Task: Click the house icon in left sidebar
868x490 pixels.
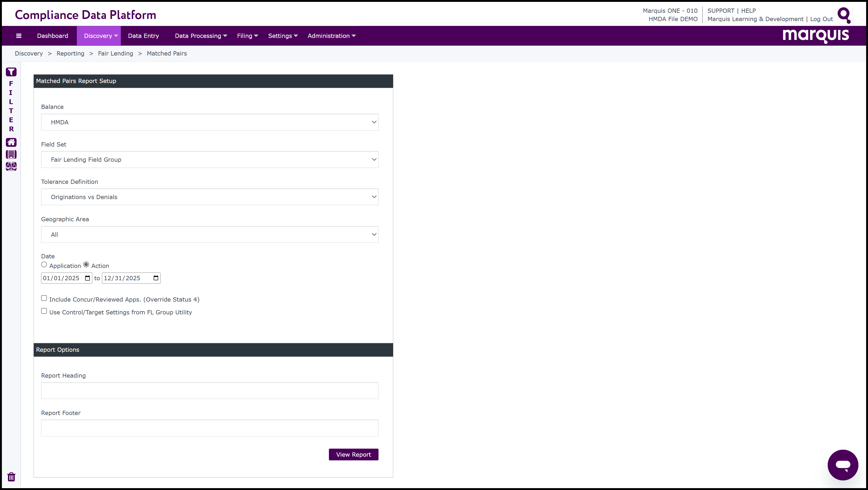Action: click(11, 142)
